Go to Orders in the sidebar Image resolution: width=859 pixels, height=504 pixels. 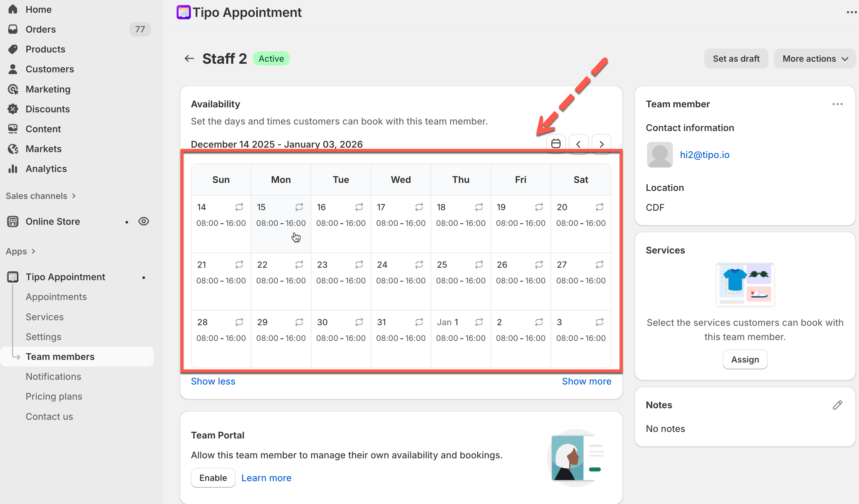tap(41, 29)
